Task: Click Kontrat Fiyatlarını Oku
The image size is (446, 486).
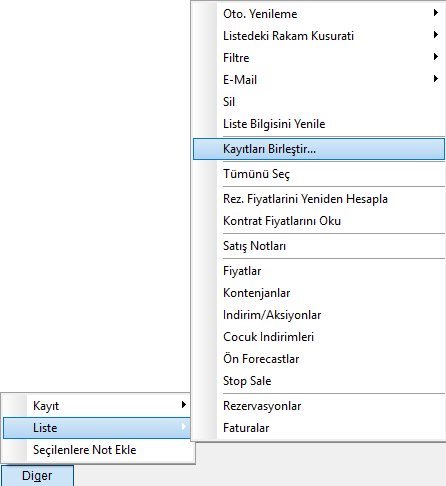Action: (x=319, y=221)
